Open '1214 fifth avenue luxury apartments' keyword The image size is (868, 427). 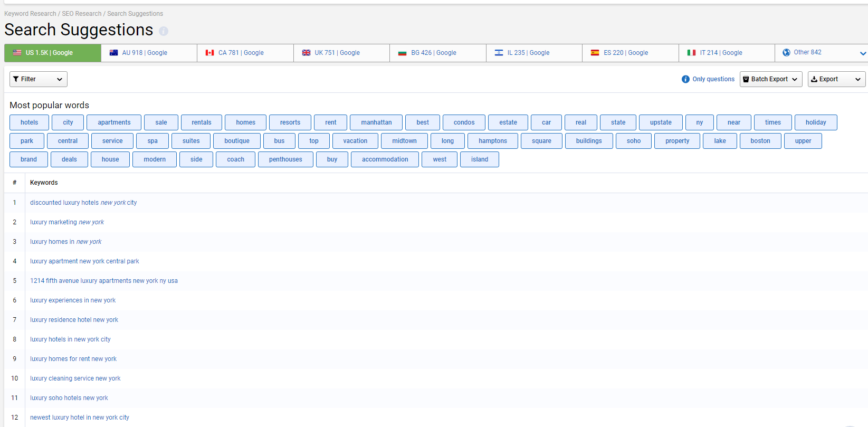(x=104, y=281)
